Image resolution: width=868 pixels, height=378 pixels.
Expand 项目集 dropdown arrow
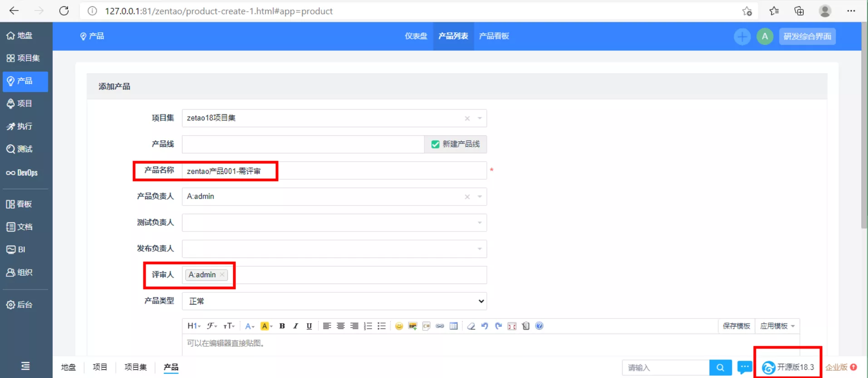[480, 118]
